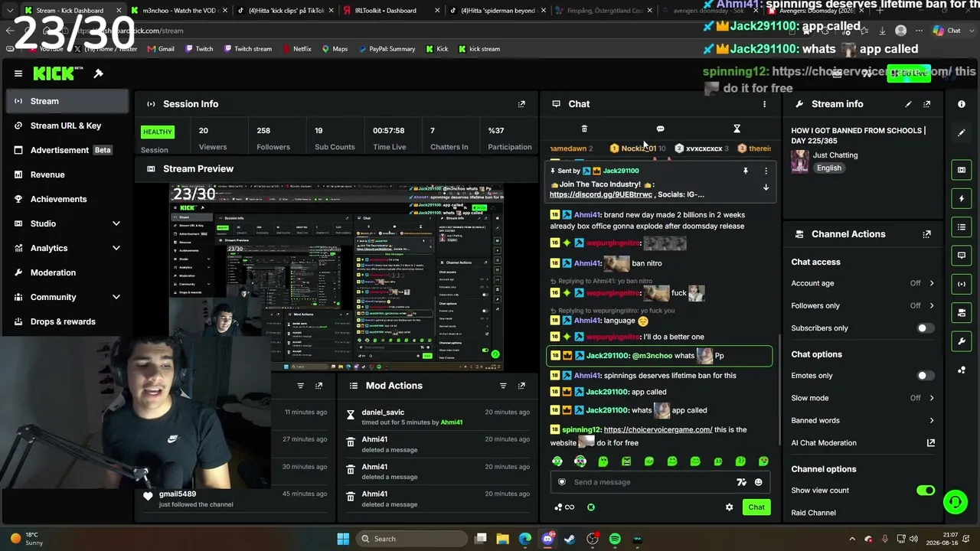Open the Followers only setting arrow
Image resolution: width=980 pixels, height=551 pixels.
click(x=932, y=305)
